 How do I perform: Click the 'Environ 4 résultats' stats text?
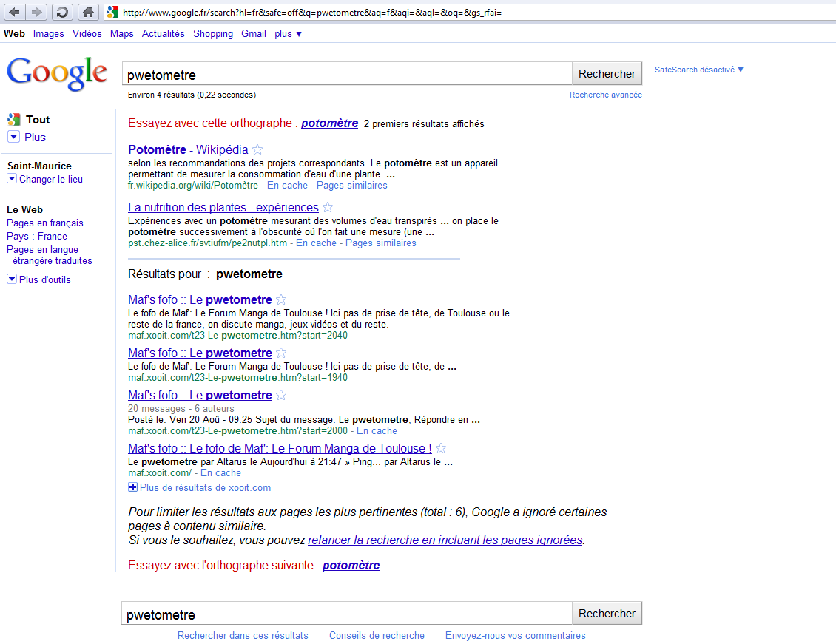tap(192, 95)
